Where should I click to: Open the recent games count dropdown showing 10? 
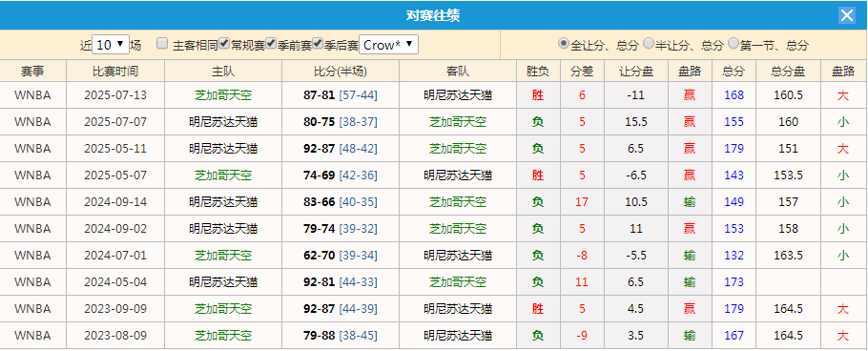pos(111,45)
